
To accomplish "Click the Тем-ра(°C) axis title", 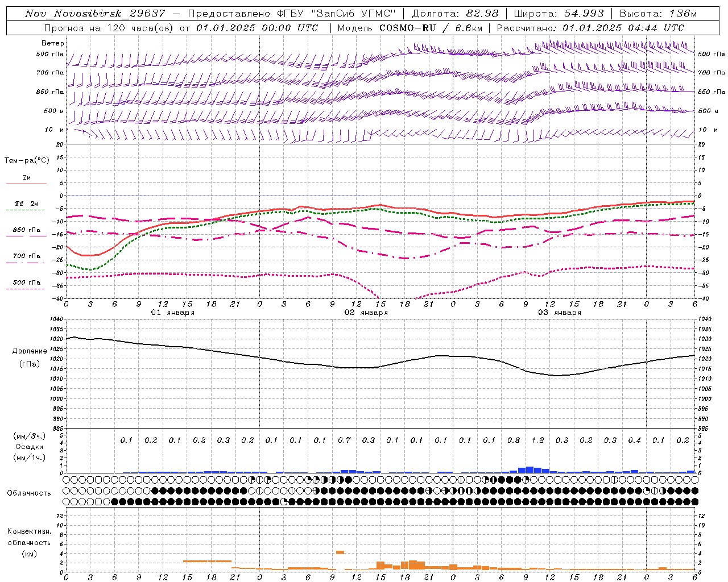I will coord(27,161).
